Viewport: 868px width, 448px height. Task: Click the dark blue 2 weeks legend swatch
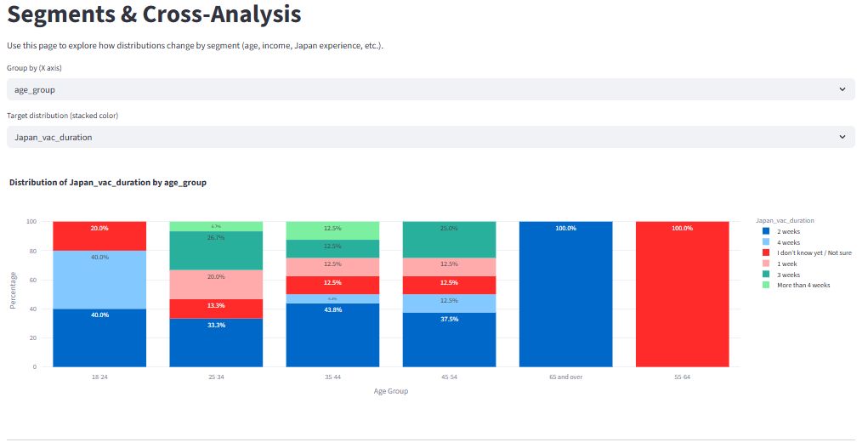pyautogui.click(x=767, y=231)
